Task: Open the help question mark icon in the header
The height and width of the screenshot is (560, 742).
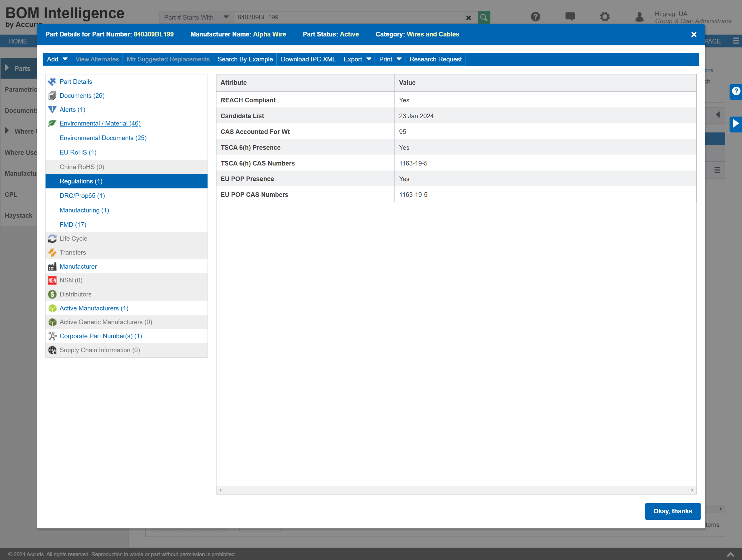Action: (535, 17)
